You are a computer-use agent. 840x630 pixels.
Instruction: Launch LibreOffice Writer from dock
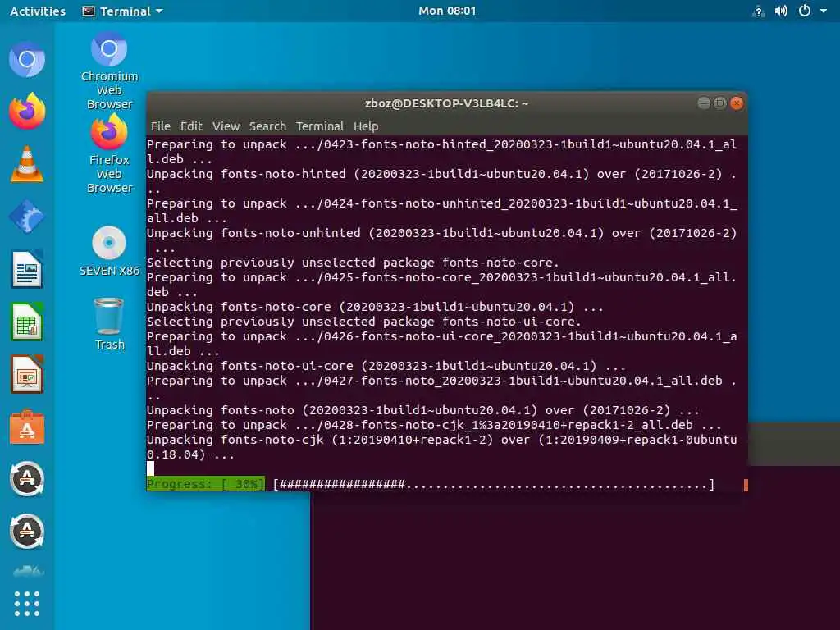(x=27, y=269)
